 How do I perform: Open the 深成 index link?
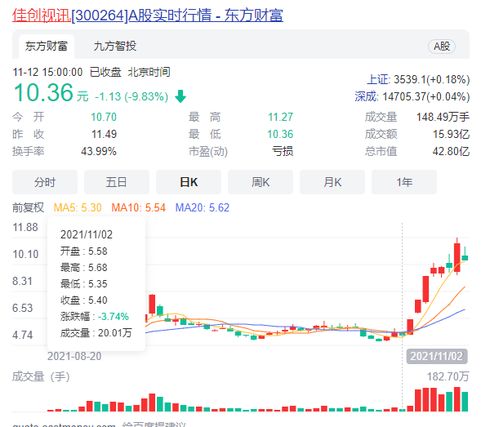tap(366, 97)
